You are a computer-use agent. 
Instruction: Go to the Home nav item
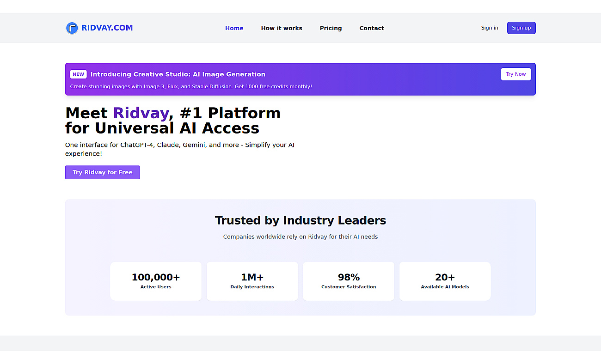[234, 28]
